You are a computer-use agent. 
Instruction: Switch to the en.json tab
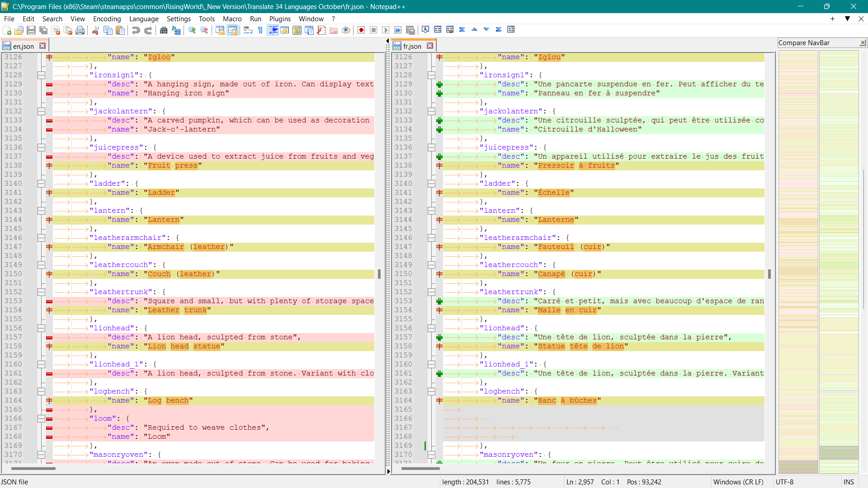coord(23,46)
